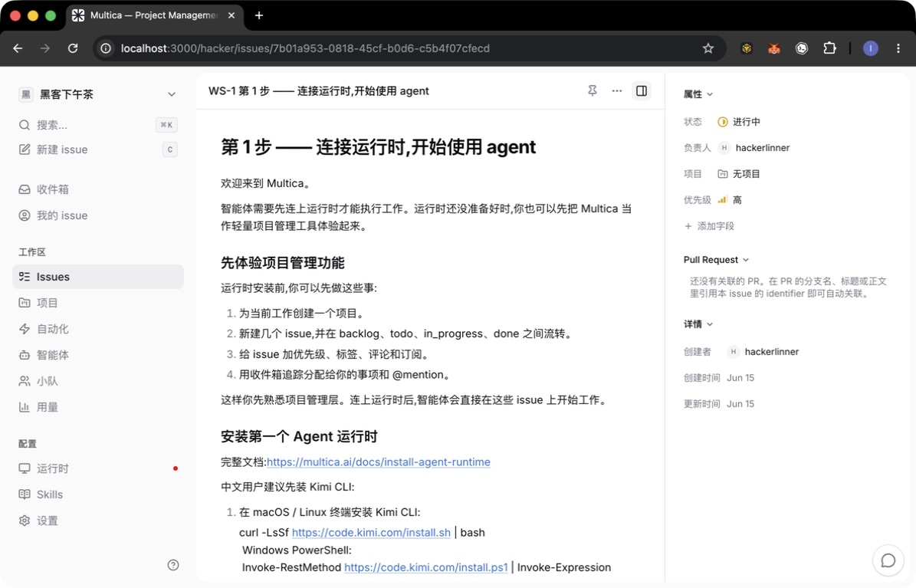Expand the 黑客下午茶 workspace switcher

click(x=98, y=94)
